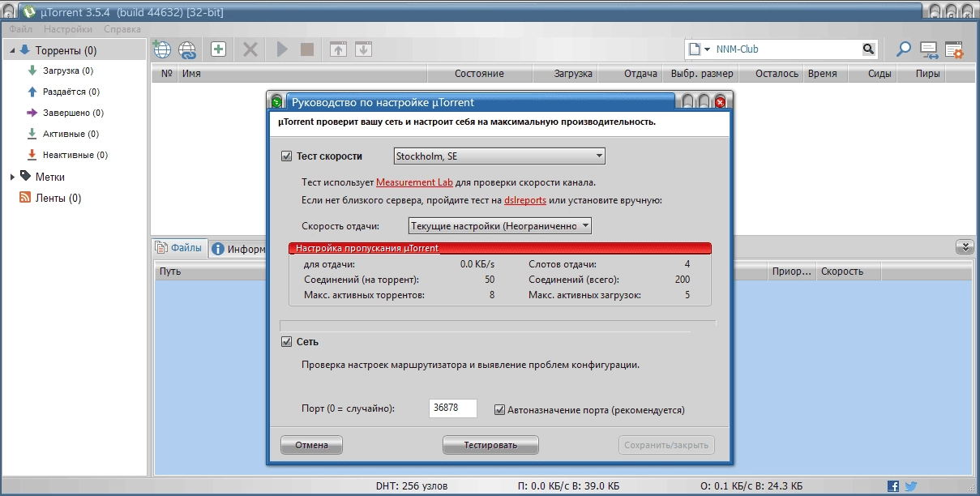Click the red bandwidth settings progress bar
This screenshot has width=980, height=496.
point(500,248)
